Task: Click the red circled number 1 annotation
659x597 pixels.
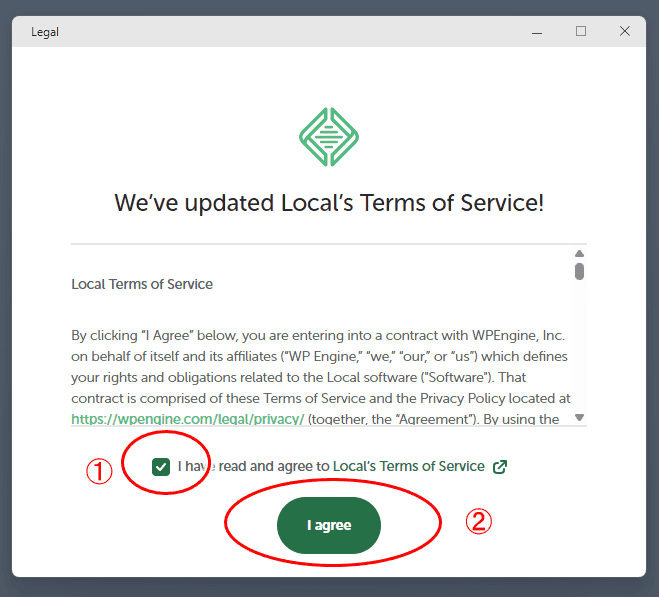Action: pyautogui.click(x=98, y=472)
